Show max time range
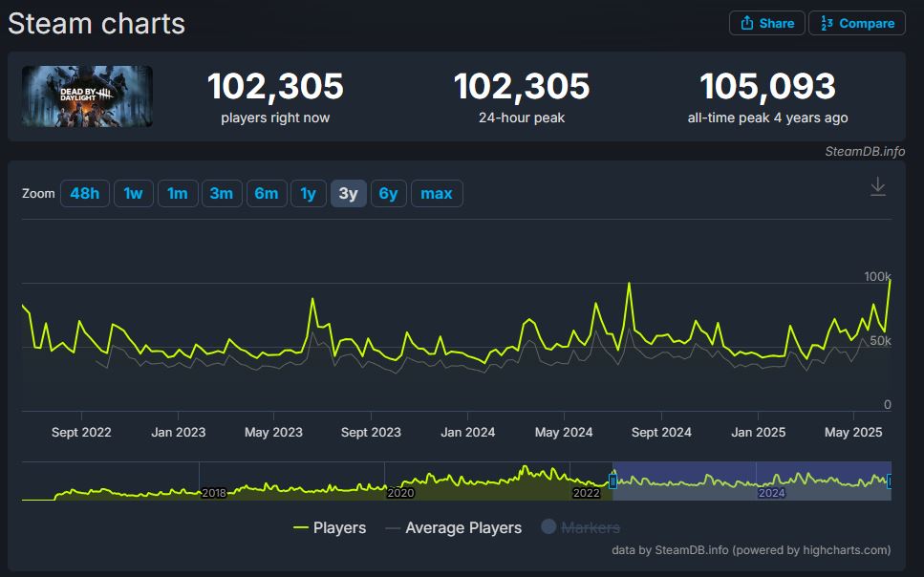This screenshot has height=577, width=924. click(437, 193)
